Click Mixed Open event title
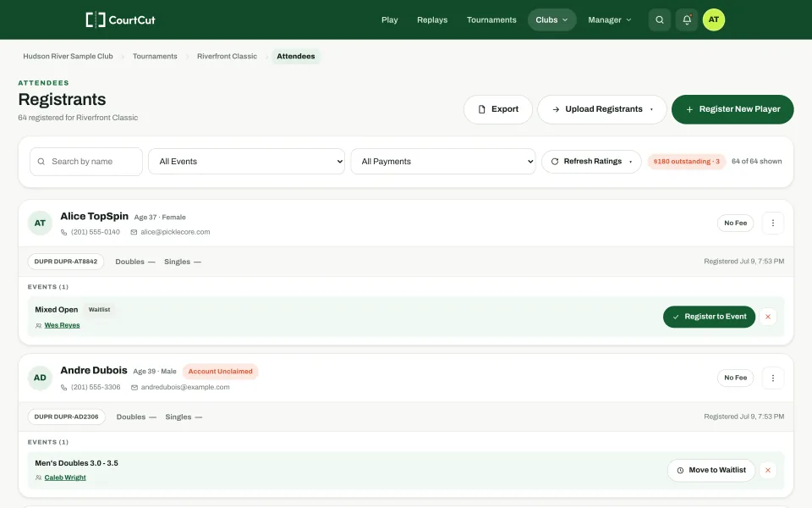This screenshot has width=812, height=508. coord(57,310)
